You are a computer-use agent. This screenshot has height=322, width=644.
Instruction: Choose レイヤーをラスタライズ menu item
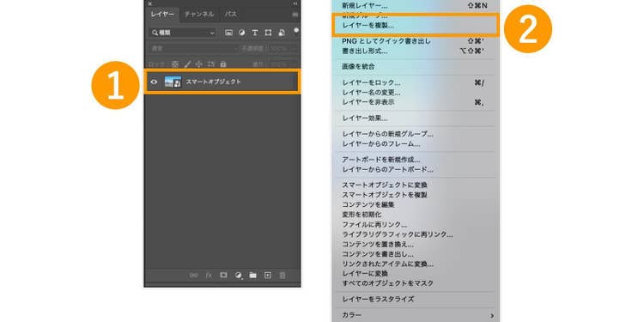click(416, 299)
